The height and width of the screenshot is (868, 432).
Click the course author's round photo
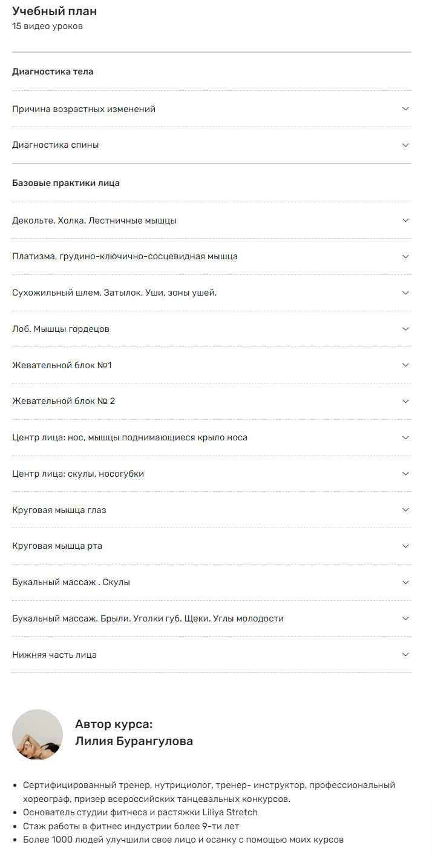pyautogui.click(x=38, y=735)
